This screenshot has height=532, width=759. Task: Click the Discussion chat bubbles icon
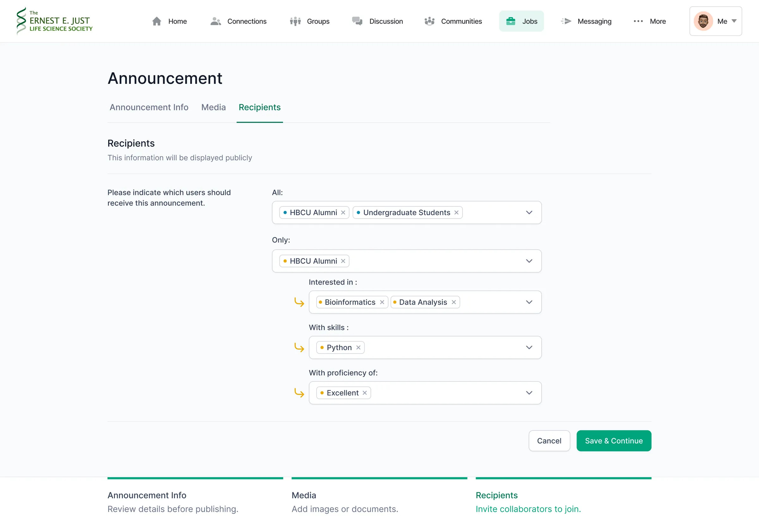357,21
